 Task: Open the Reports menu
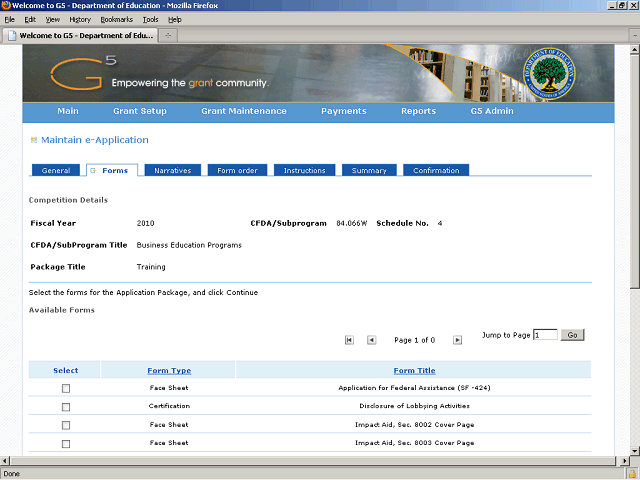(x=418, y=111)
